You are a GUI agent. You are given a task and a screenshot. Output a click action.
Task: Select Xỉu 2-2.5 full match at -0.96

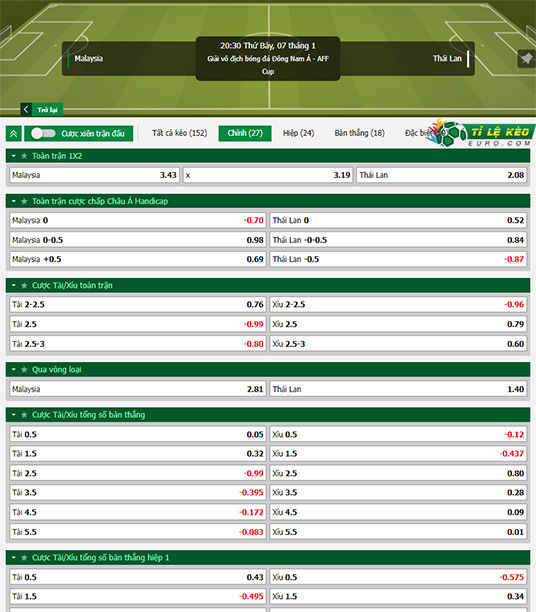tap(398, 304)
